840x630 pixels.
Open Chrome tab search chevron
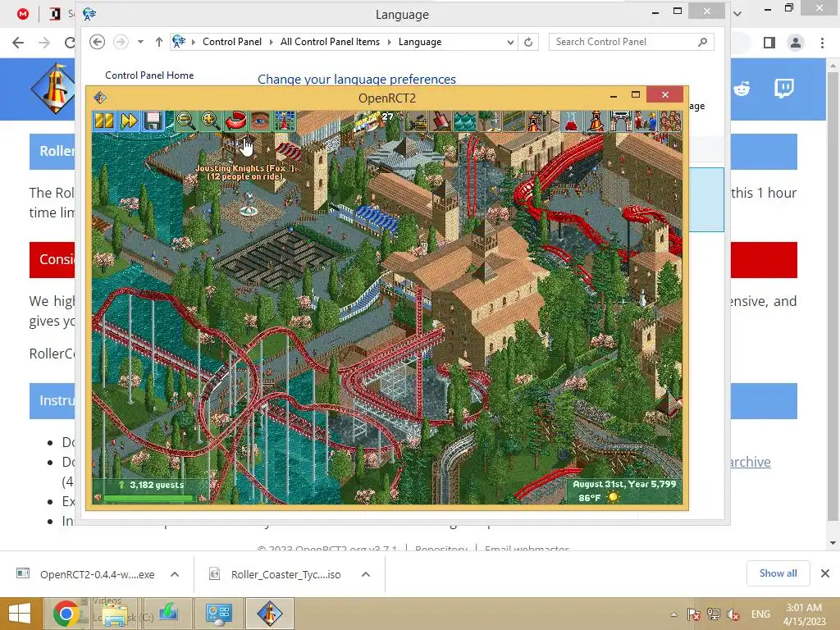click(x=737, y=13)
